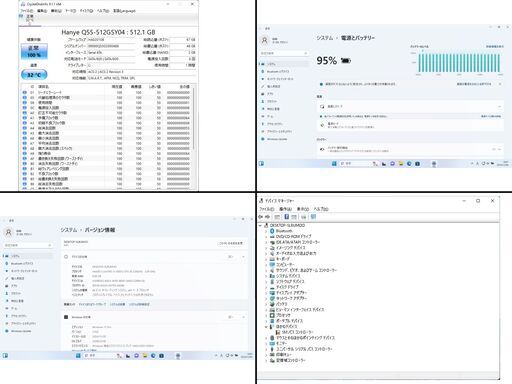Viewport: 512px width, 384px height.
Task: Click Forward arrow in Device Manager toolbar
Action: [x=267, y=217]
